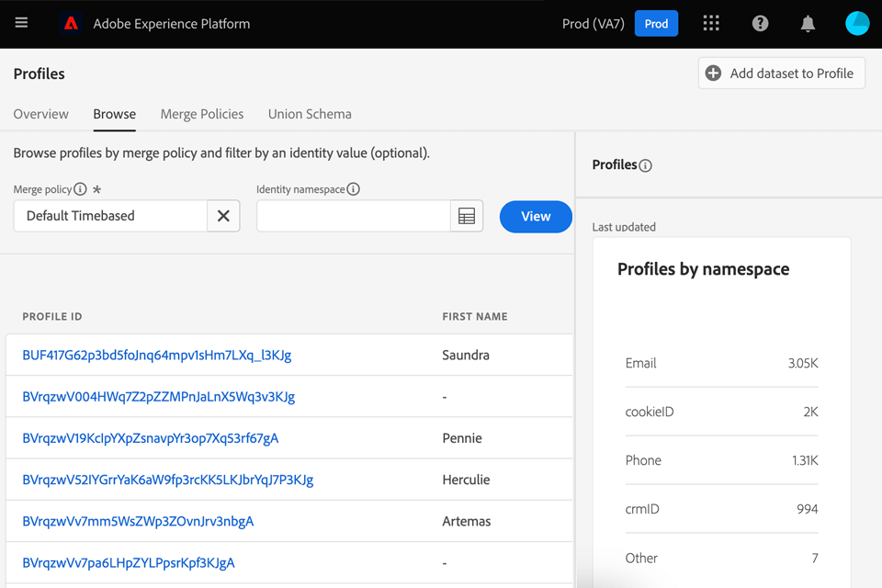The height and width of the screenshot is (588, 882).
Task: Select the Prod sandbox badge
Action: 656,24
